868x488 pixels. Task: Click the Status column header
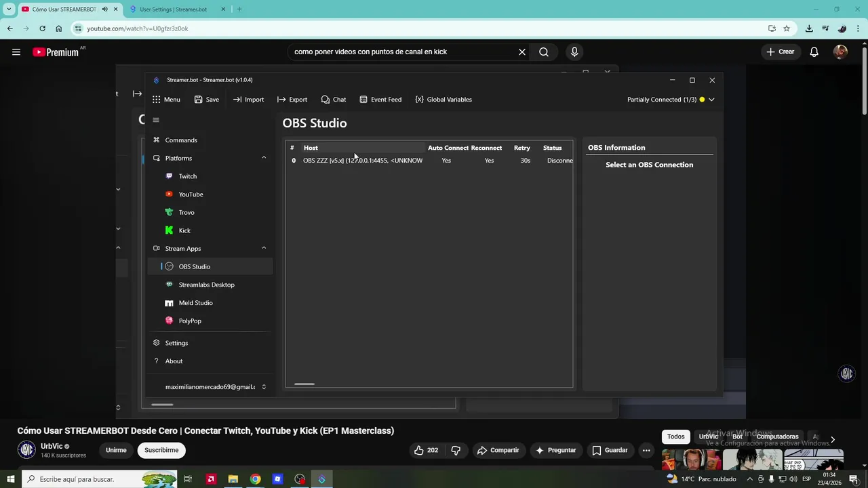pos(553,148)
